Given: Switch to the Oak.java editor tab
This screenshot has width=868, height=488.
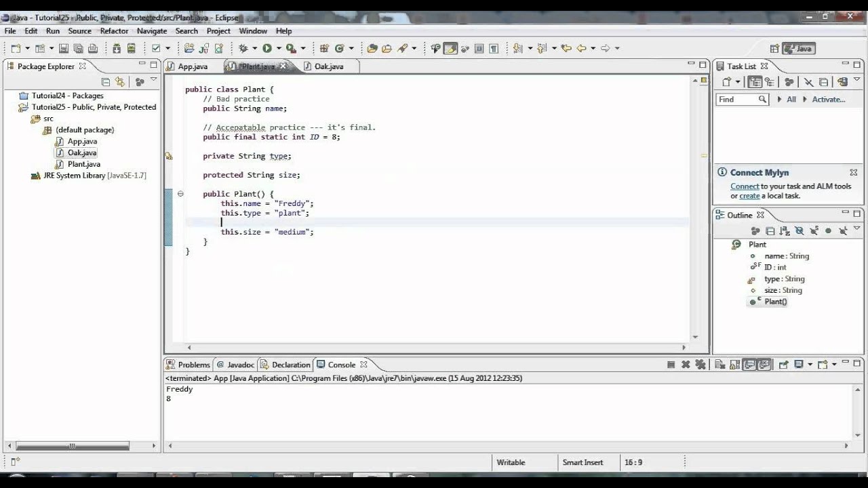Looking at the screenshot, I should pyautogui.click(x=329, y=66).
